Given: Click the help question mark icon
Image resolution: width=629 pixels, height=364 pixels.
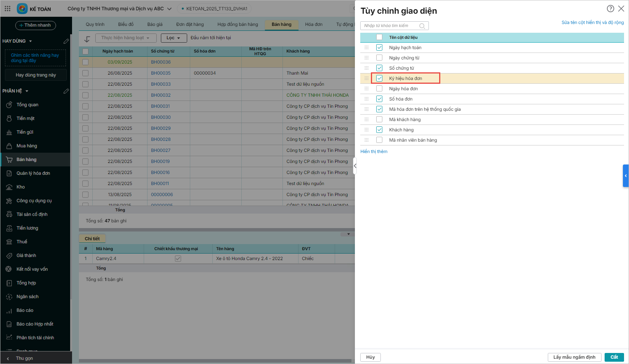Looking at the screenshot, I should [x=610, y=9].
